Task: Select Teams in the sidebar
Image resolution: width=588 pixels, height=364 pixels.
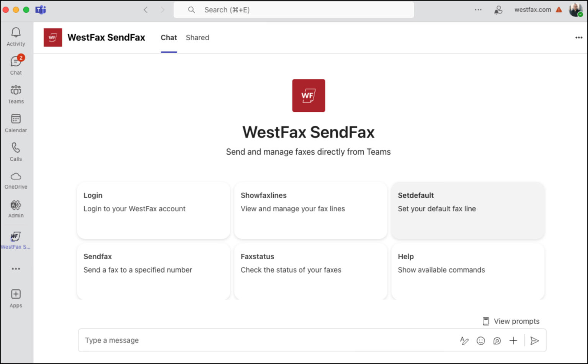Action: pos(16,94)
